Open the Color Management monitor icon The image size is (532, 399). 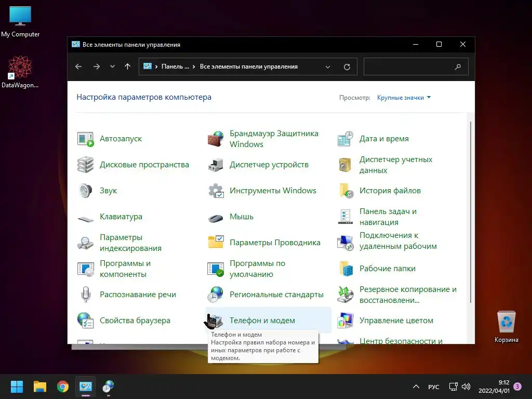click(345, 321)
